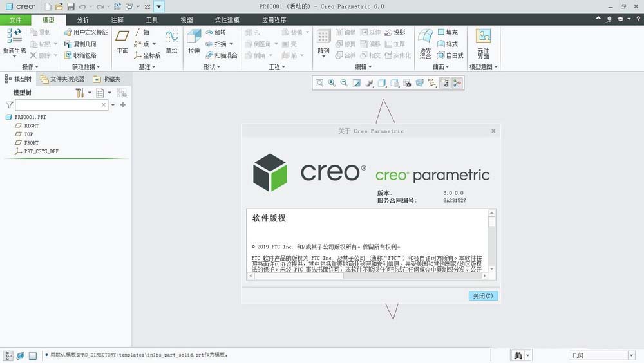This screenshot has width=644, height=363.
Task: Open the Favorites (收藏夹) tab
Action: coord(107,79)
